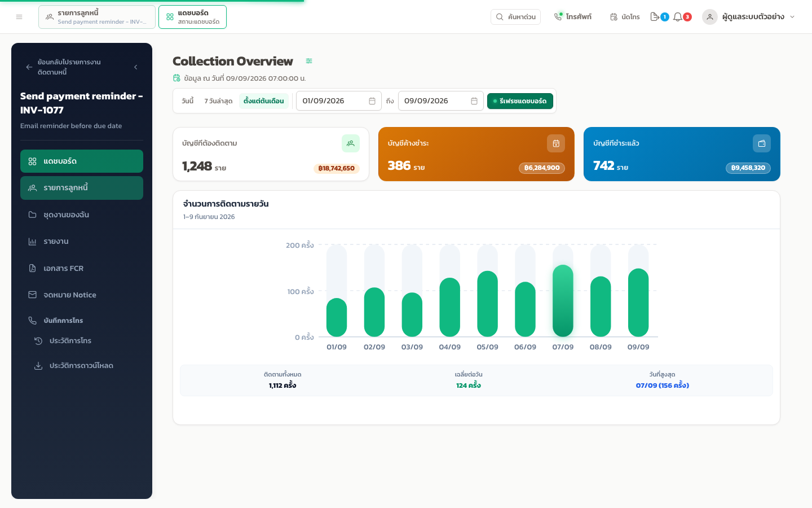The height and width of the screenshot is (508, 812).
Task: Switch to the แดชบอร์ด top tab
Action: [x=192, y=17]
